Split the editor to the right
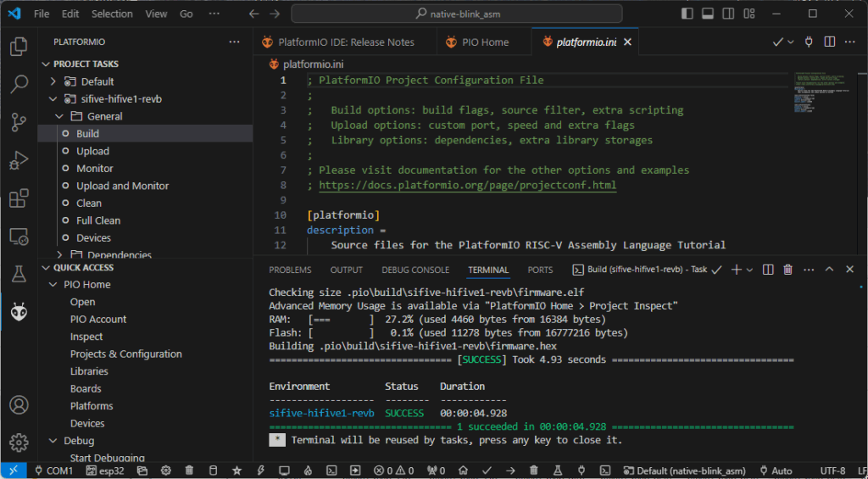 830,42
